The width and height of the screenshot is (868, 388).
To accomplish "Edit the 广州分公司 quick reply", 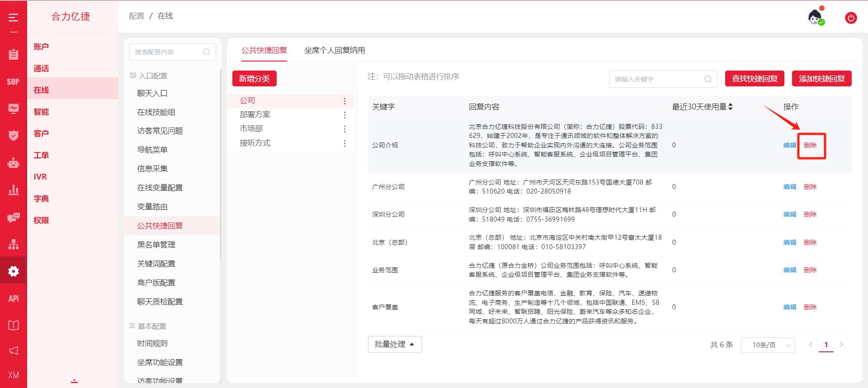I will [x=790, y=187].
